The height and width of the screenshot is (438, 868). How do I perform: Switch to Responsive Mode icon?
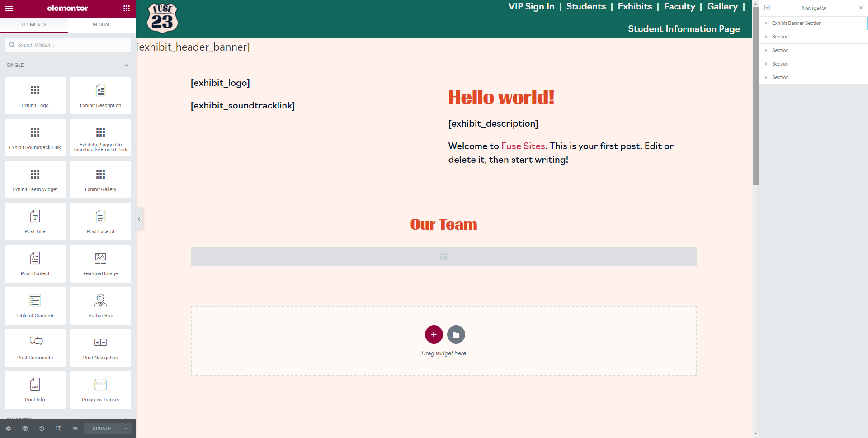click(58, 429)
